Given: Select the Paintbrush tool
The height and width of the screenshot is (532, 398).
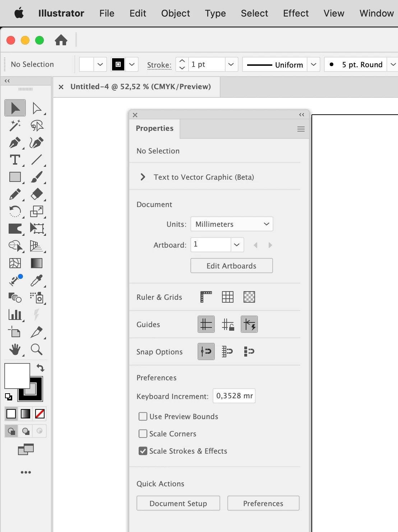Looking at the screenshot, I should pyautogui.click(x=37, y=177).
